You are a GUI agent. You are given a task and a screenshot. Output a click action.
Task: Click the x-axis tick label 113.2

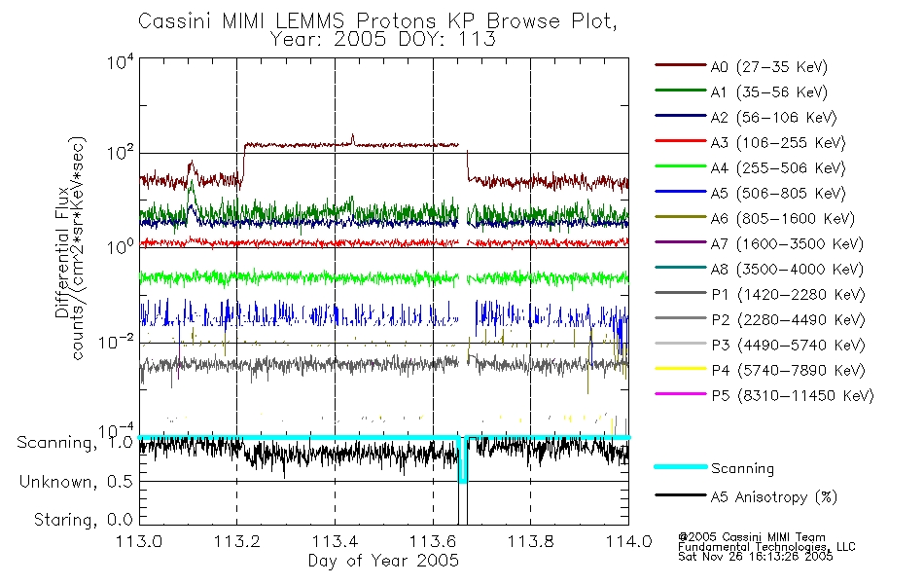click(237, 541)
